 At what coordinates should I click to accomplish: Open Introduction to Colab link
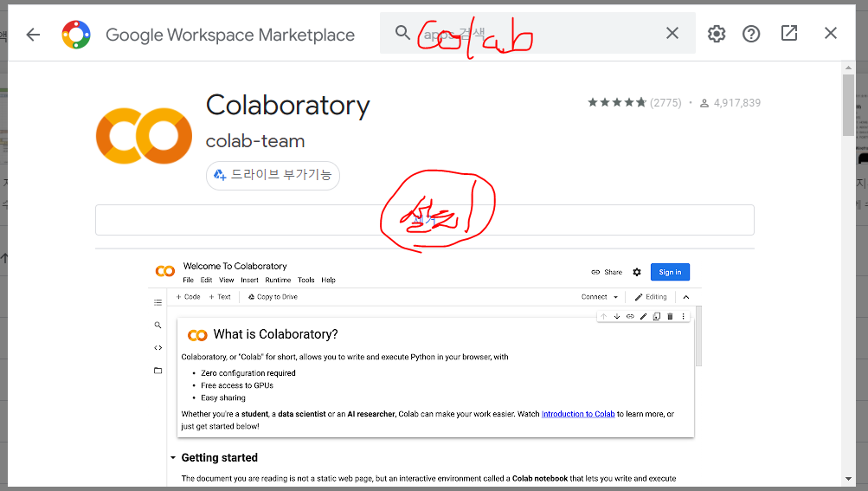[578, 414]
